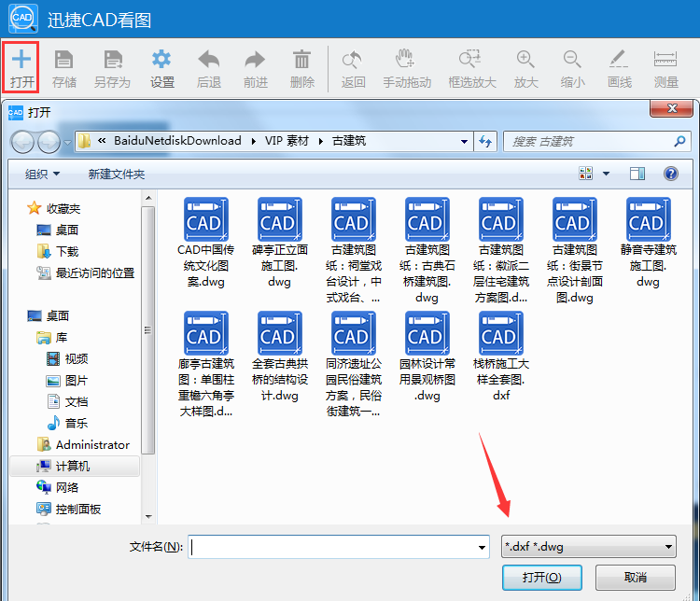This screenshot has height=601, width=700.
Task: Select file 全套古典拱桥的结构设计.dwg
Action: tap(279, 356)
